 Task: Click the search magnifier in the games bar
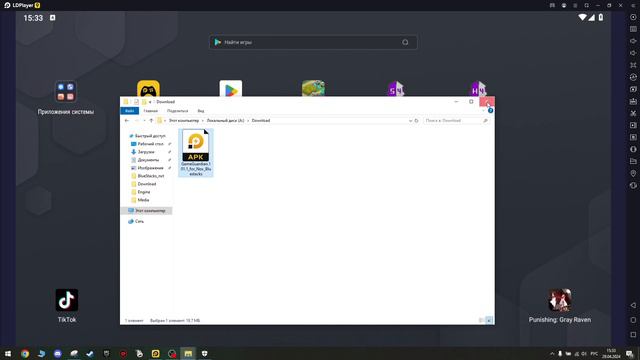pos(405,42)
